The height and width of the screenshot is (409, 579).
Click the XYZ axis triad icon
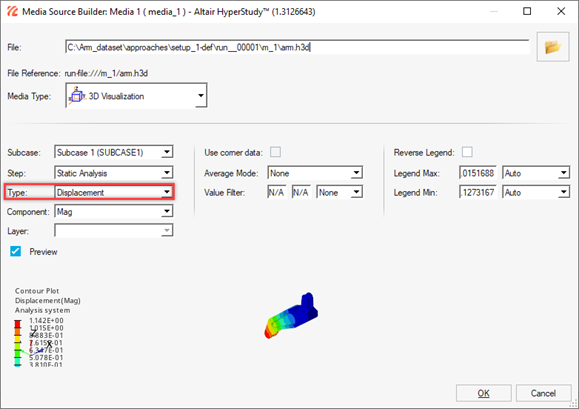[36, 343]
